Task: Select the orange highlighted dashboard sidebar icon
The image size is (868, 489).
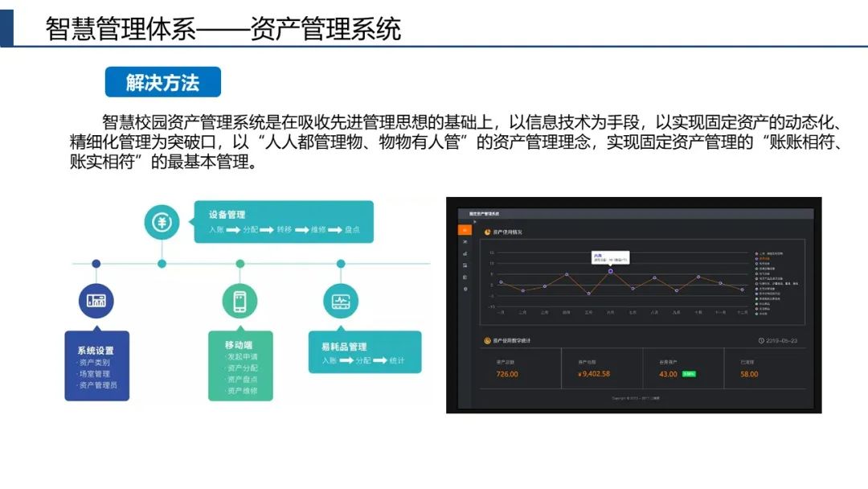Action: pyautogui.click(x=465, y=230)
